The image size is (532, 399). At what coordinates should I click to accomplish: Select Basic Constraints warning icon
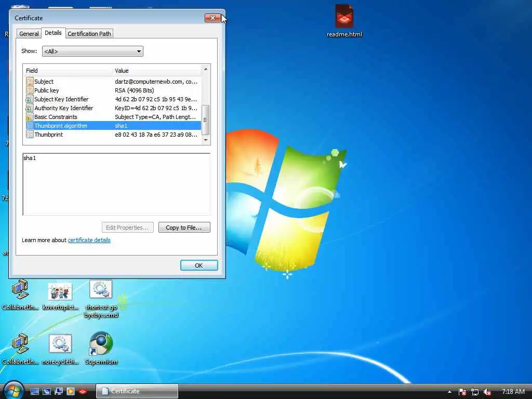click(x=30, y=117)
